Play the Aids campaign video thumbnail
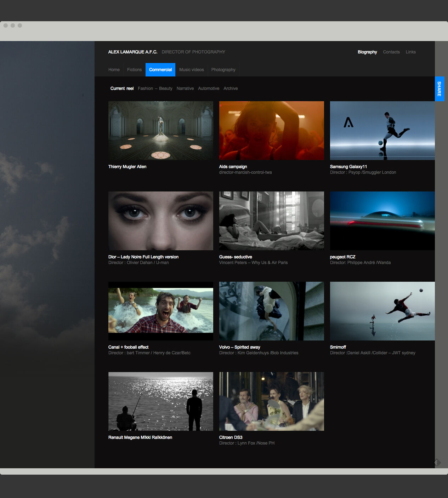The width and height of the screenshot is (448, 498). [x=272, y=130]
